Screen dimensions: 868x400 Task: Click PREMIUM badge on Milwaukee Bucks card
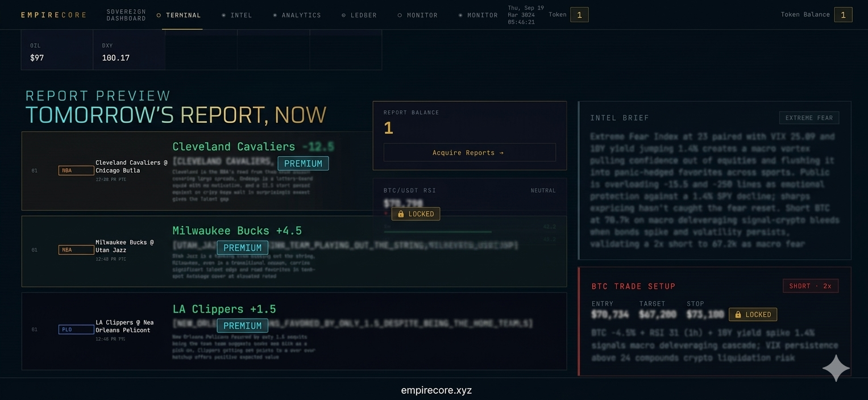coord(243,248)
